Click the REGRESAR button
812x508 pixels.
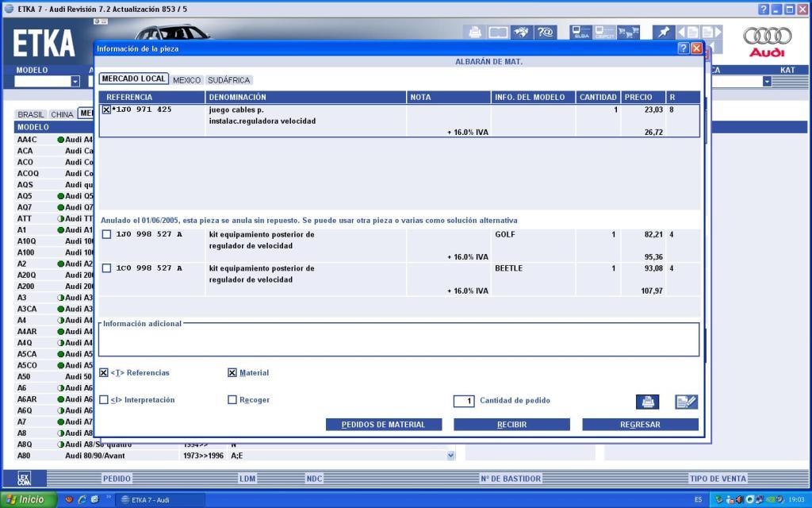[x=640, y=425]
